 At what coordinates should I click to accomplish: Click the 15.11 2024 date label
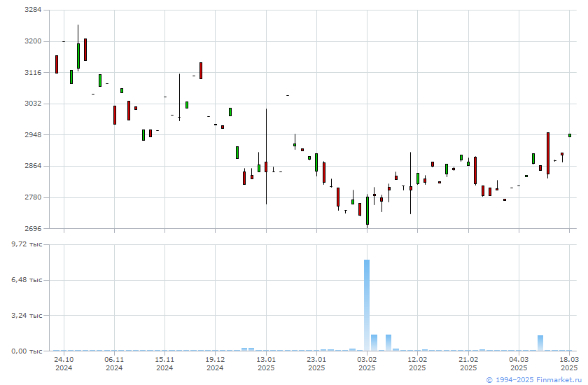point(164,363)
